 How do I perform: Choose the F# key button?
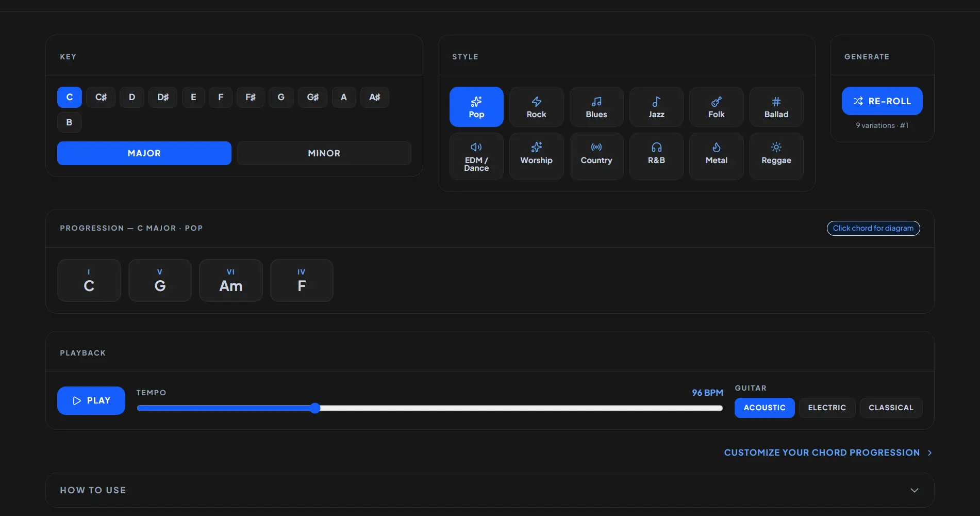pos(251,97)
